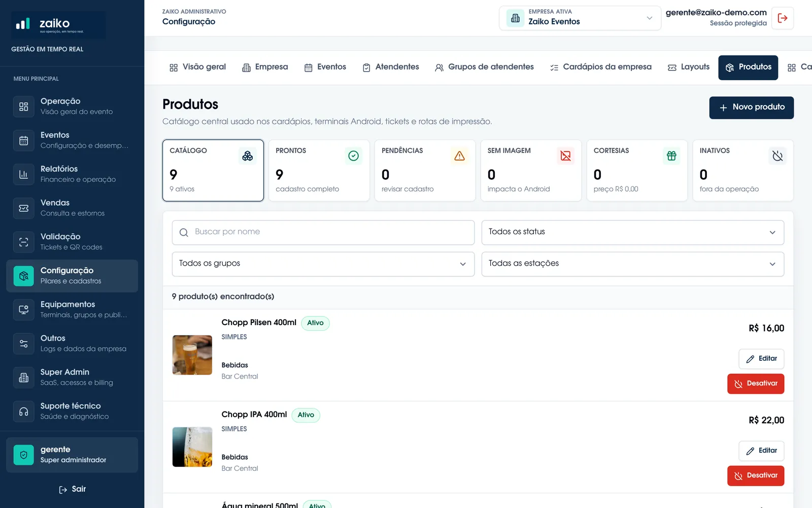Open the Chopp Pilsen 400ml thumbnail image
The image size is (812, 508).
192,355
